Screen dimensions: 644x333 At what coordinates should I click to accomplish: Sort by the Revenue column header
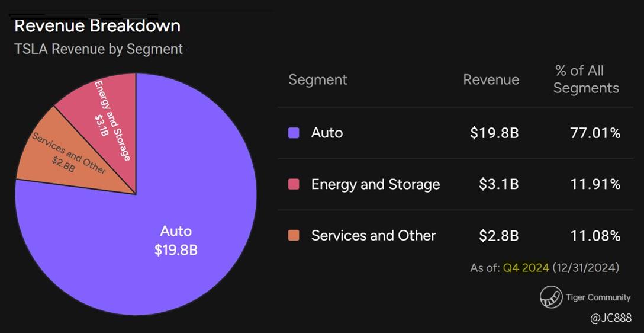tap(491, 80)
